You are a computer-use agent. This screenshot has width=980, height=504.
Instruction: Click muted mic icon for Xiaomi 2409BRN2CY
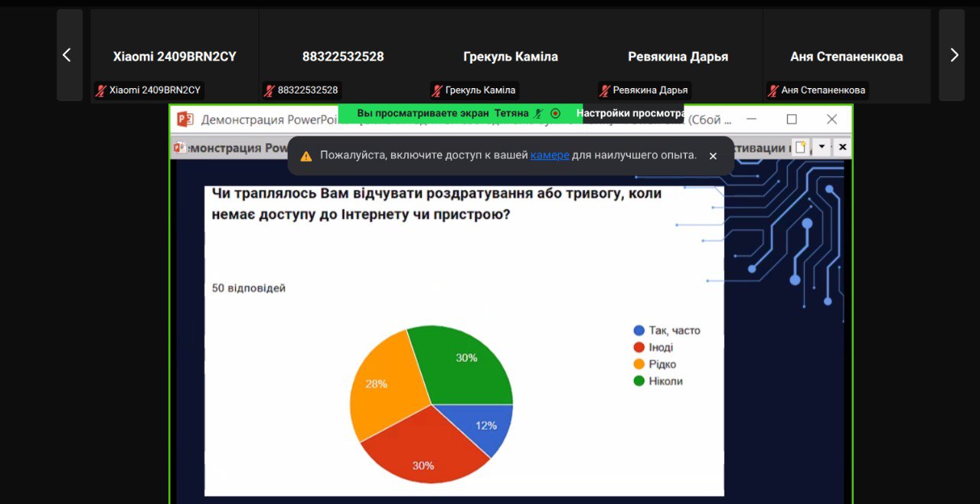click(x=100, y=90)
